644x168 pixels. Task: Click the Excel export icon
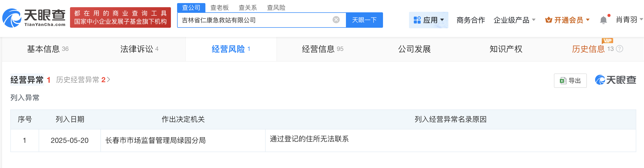point(563,81)
